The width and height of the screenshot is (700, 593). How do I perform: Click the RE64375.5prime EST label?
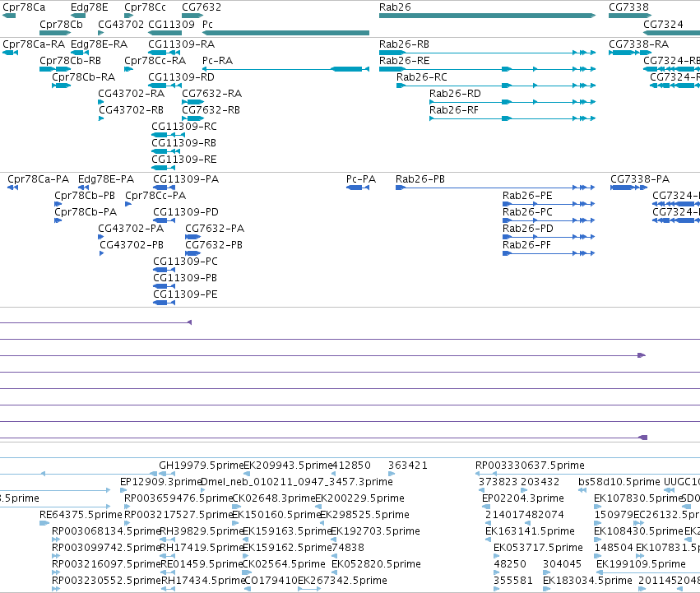81,516
